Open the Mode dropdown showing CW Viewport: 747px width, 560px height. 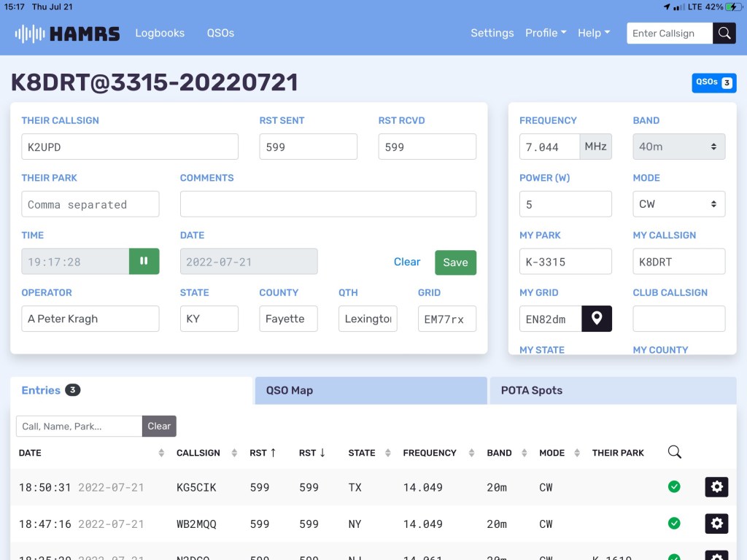coord(678,204)
